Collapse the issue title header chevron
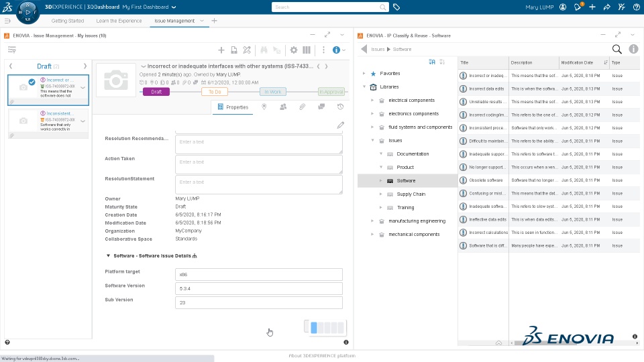Viewport: 644px width, 362px height. (x=144, y=66)
